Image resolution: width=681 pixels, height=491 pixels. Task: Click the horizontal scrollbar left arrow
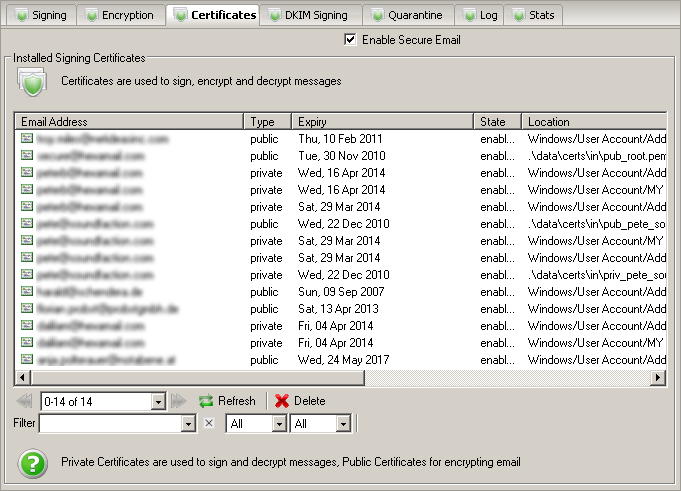[x=23, y=378]
